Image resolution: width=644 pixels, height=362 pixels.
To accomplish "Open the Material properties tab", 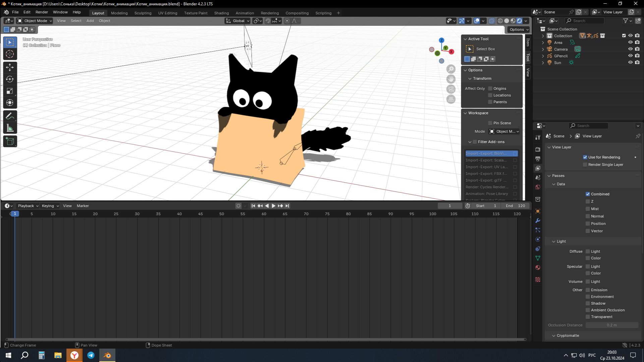I will (x=538, y=267).
